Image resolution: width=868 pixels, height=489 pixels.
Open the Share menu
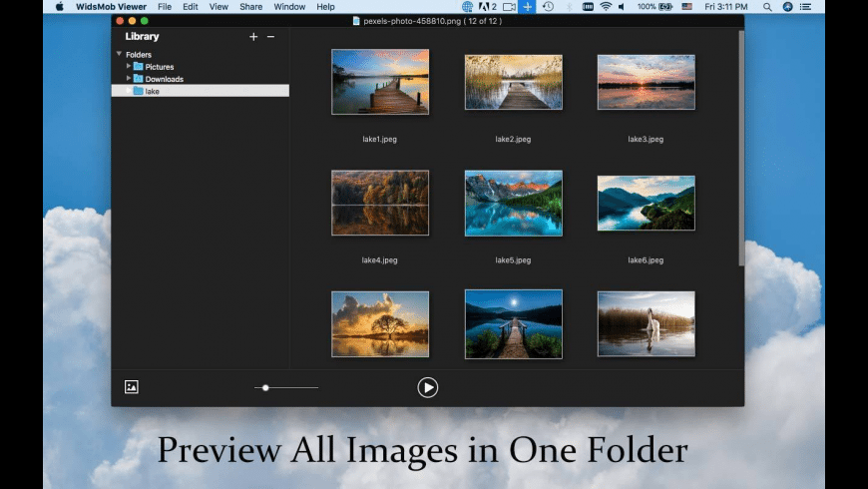[250, 7]
